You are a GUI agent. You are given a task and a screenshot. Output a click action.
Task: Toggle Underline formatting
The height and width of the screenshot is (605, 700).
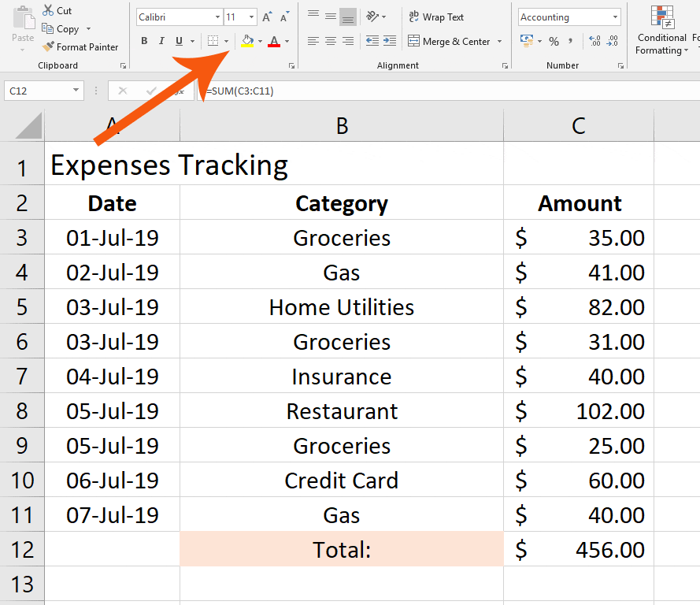pos(177,40)
